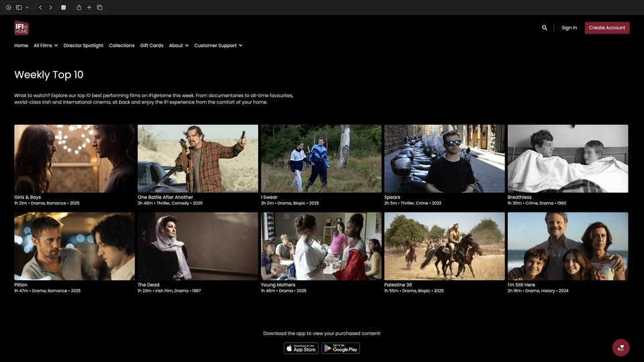Image resolution: width=644 pixels, height=362 pixels.
Task: Expand the All Films dropdown
Action: pyautogui.click(x=46, y=46)
